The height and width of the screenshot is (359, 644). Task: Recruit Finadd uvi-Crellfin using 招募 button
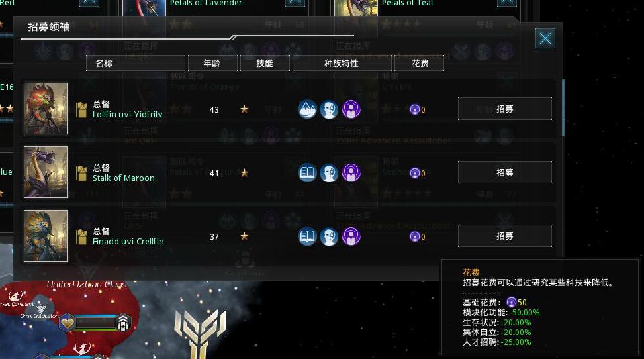click(x=505, y=236)
